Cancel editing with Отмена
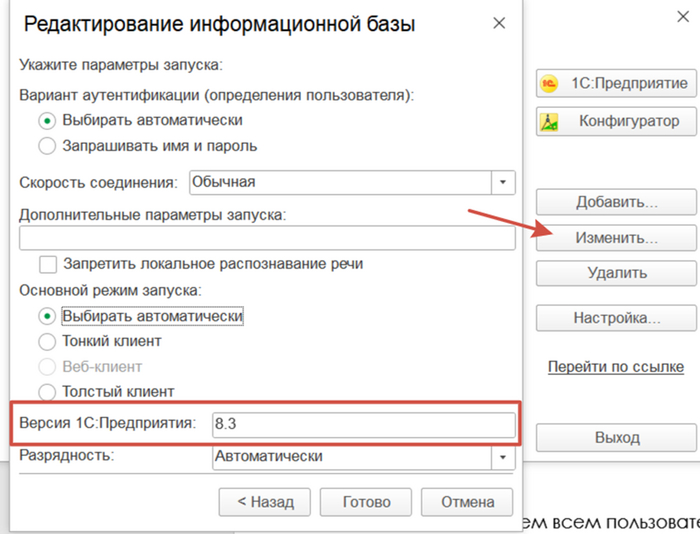Screen dimensions: 700x534 pyautogui.click(x=467, y=502)
